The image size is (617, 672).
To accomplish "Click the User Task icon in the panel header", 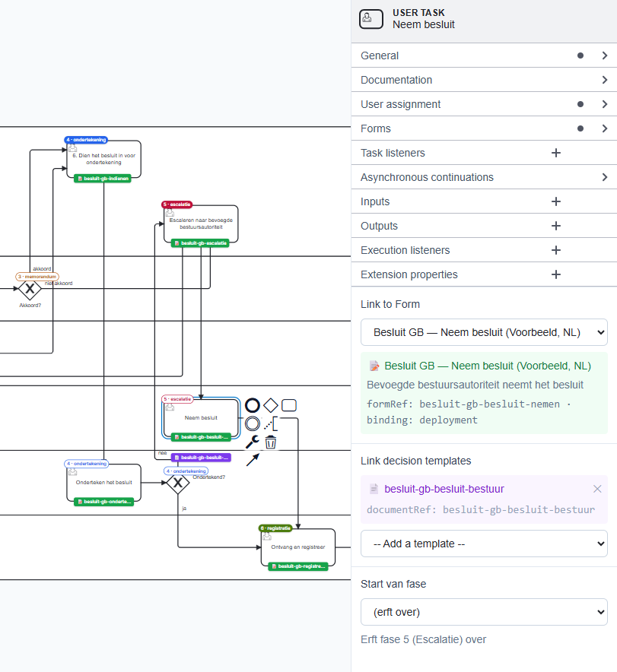I will (371, 19).
